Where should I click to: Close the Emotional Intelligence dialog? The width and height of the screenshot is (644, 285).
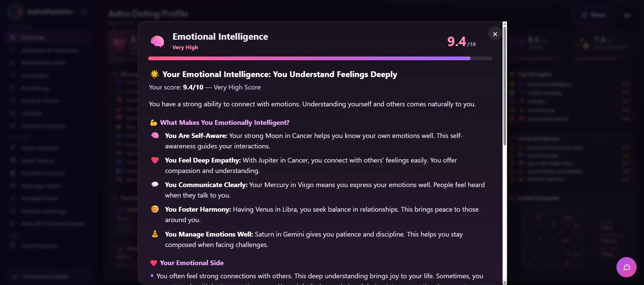(495, 34)
